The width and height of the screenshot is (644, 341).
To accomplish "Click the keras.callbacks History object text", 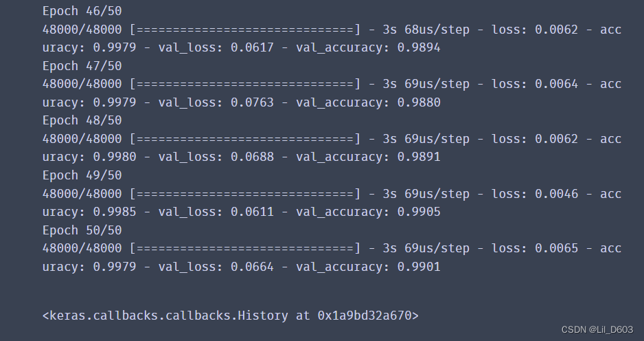I will tap(231, 316).
